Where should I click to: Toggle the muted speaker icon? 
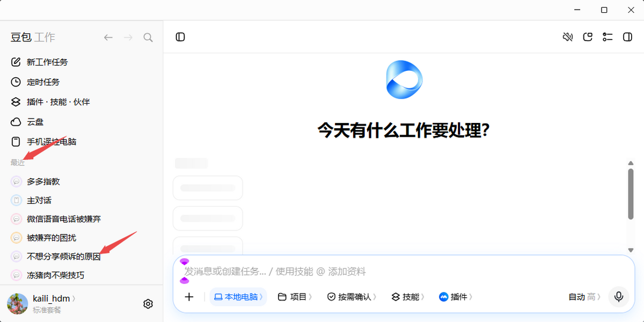568,37
